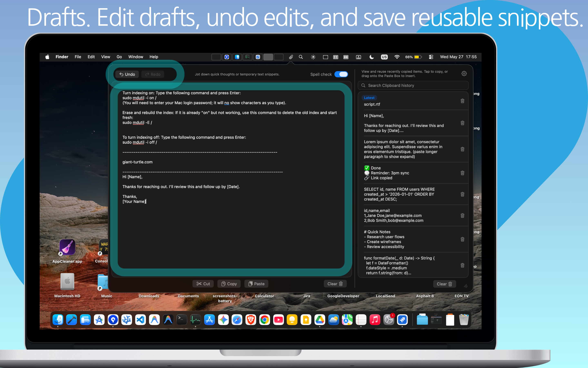Launch Safari from the Dock
The width and height of the screenshot is (588, 368).
coord(237,320)
